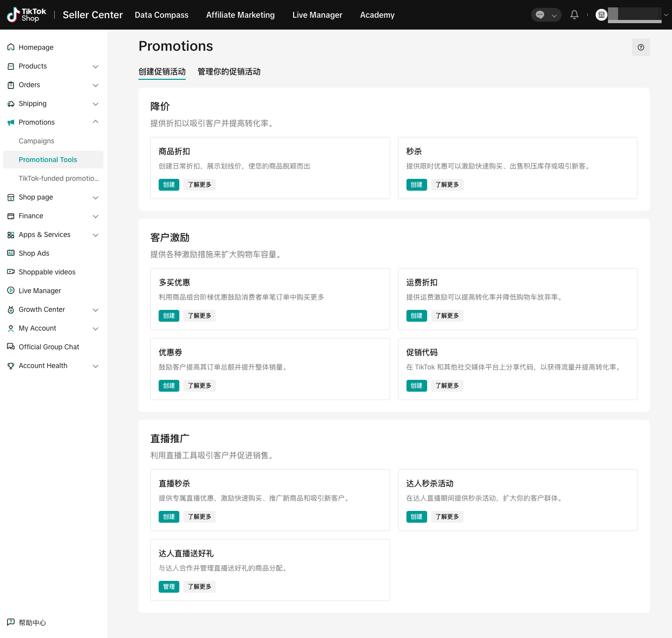Click 创建 for 商品折扣

pyautogui.click(x=169, y=185)
